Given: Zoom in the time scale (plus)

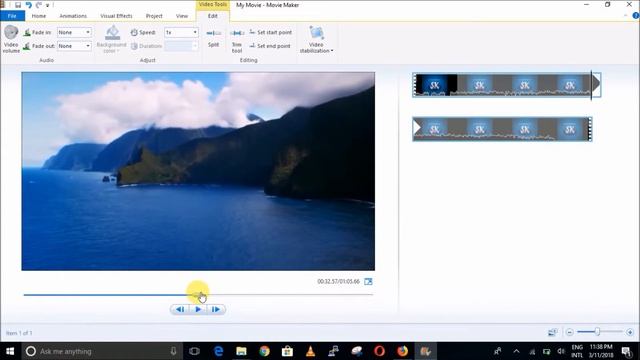Looking at the screenshot, I should click(630, 332).
